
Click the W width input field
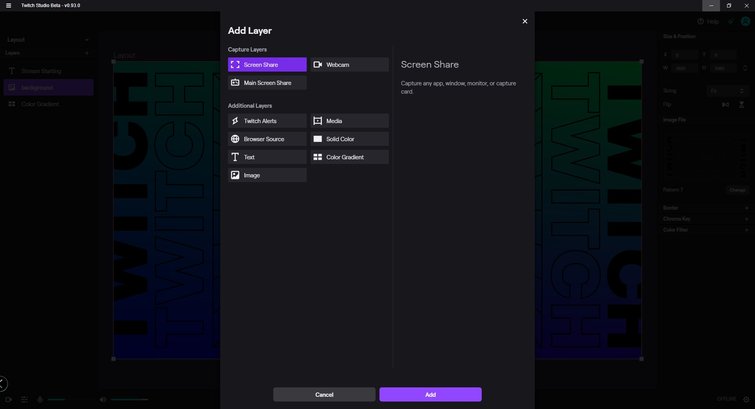[684, 68]
